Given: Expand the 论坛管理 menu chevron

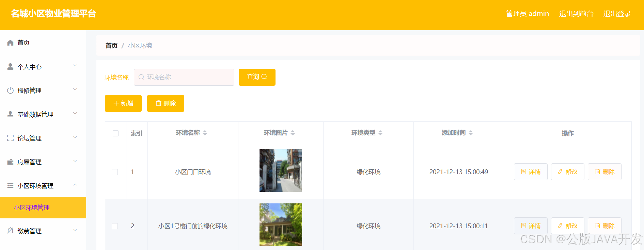Looking at the screenshot, I should [75, 137].
